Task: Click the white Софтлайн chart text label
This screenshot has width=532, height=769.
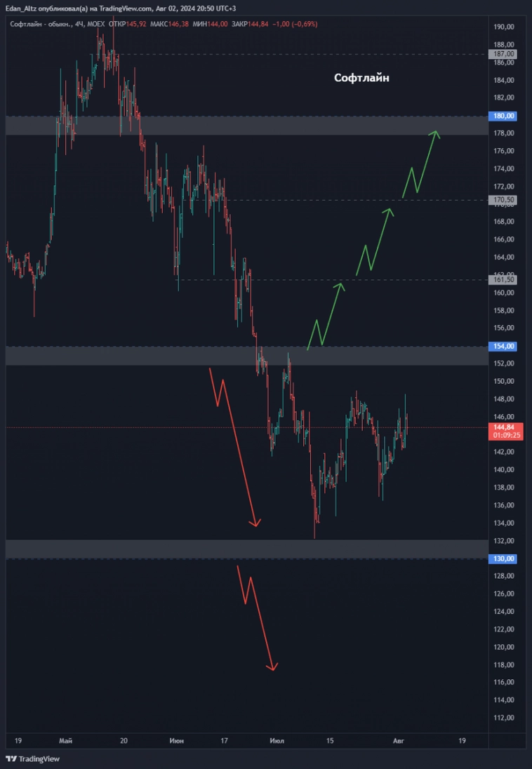Action: 361,78
